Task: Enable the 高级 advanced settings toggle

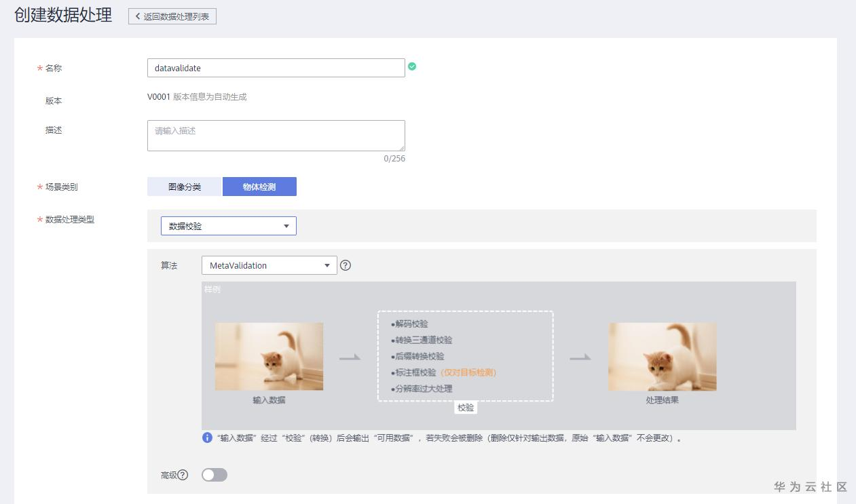Action: tap(215, 475)
